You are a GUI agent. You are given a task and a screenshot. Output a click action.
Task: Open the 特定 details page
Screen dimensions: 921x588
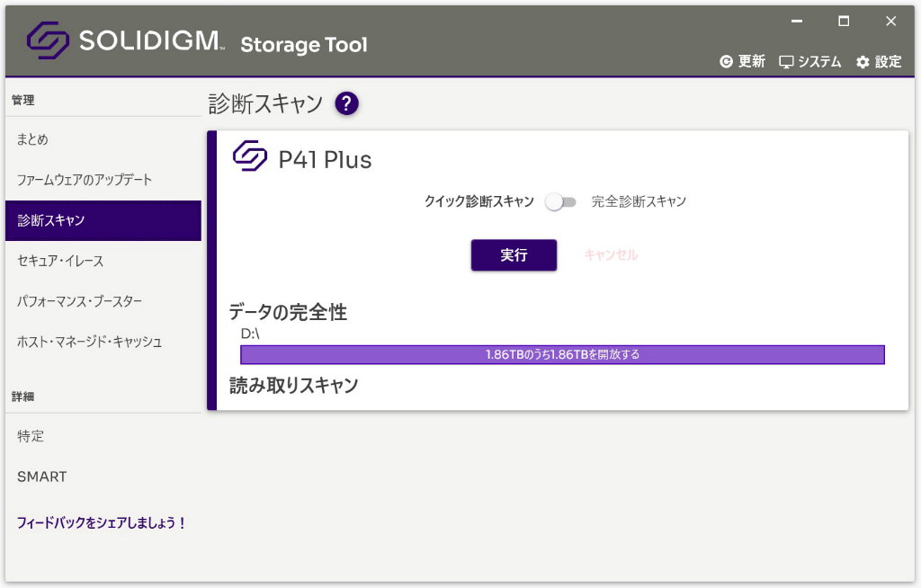(x=103, y=436)
